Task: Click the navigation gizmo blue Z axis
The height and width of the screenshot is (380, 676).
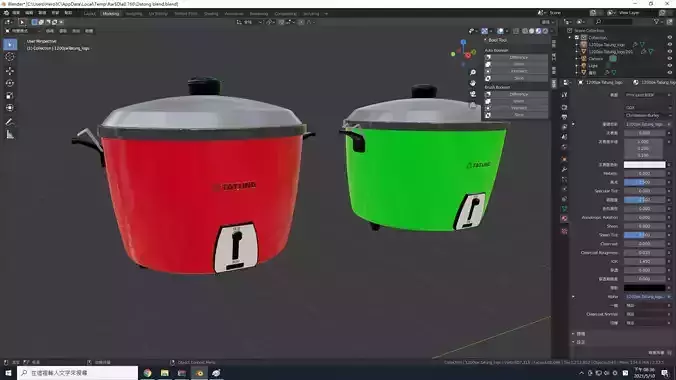Action: click(x=463, y=42)
